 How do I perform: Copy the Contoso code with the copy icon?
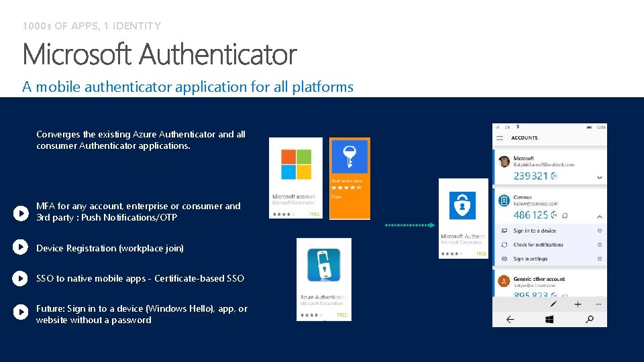(x=565, y=215)
